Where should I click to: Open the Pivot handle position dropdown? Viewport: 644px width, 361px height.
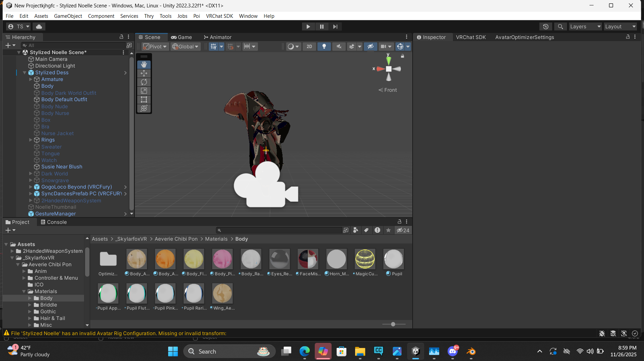click(x=155, y=47)
